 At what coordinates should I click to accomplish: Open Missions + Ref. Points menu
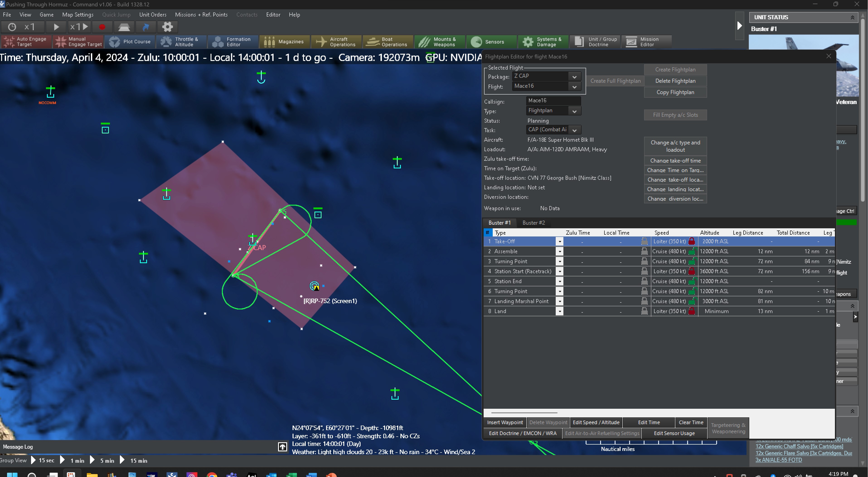(201, 15)
